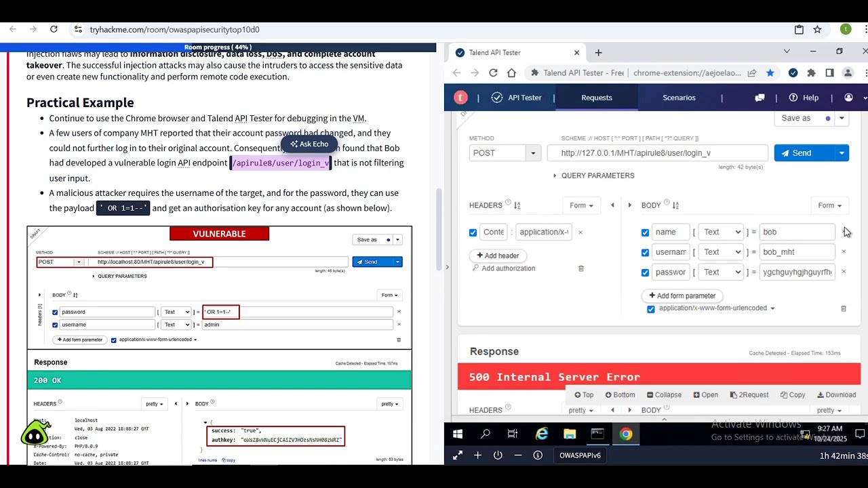Screen dimensions: 868x488
Task: Click the power icon in the VM control bar
Action: pos(498,455)
